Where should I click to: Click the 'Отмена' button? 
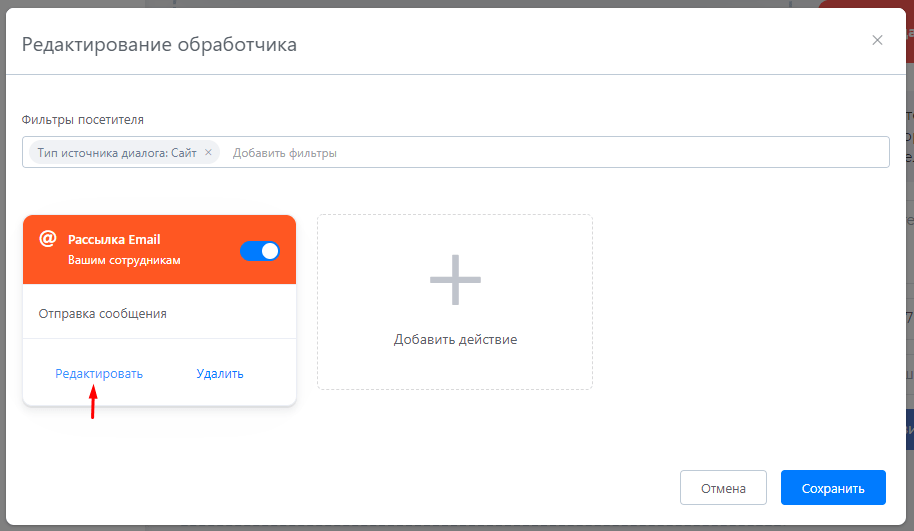pos(723,488)
